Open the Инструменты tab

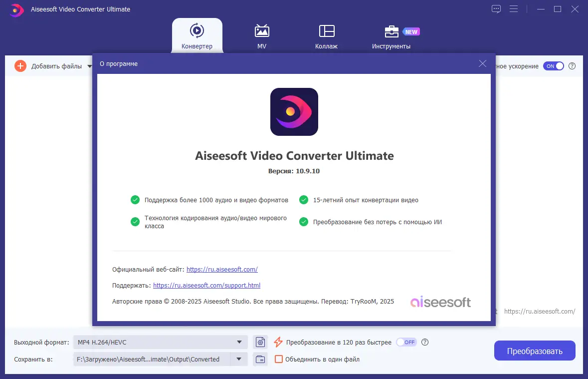[391, 36]
